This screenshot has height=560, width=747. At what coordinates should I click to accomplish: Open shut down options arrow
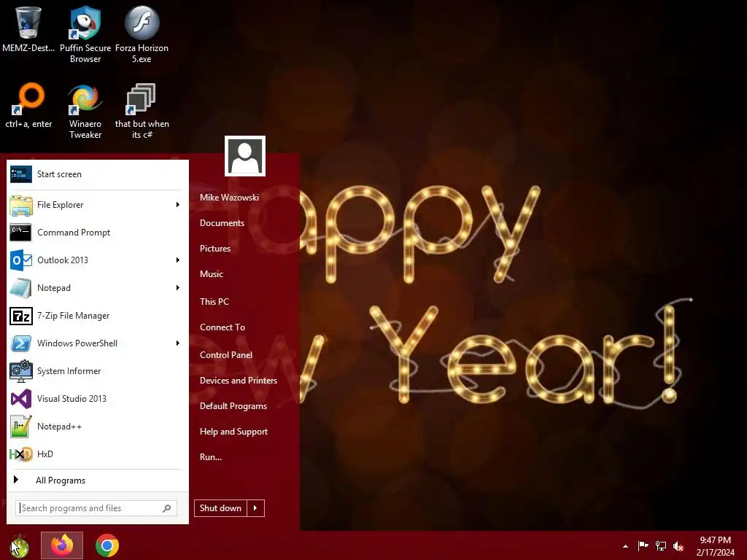[x=255, y=508]
